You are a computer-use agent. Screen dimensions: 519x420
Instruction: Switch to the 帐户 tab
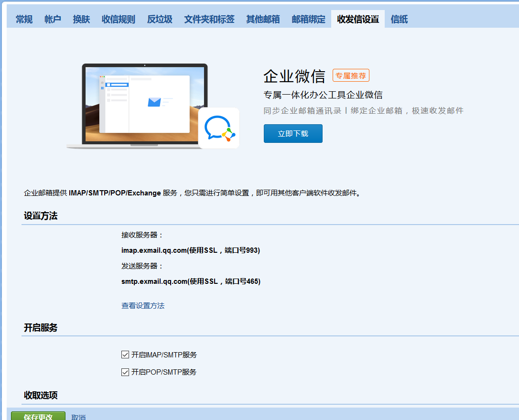click(x=53, y=19)
